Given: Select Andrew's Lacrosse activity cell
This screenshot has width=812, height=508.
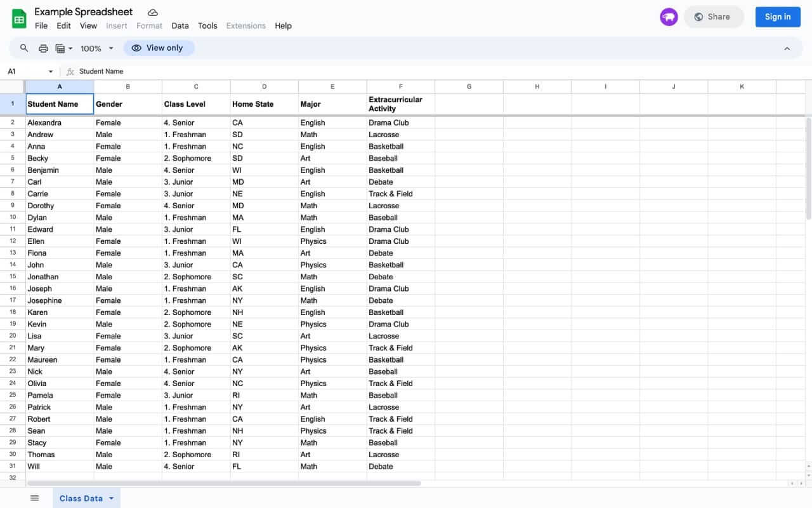Looking at the screenshot, I should (401, 135).
